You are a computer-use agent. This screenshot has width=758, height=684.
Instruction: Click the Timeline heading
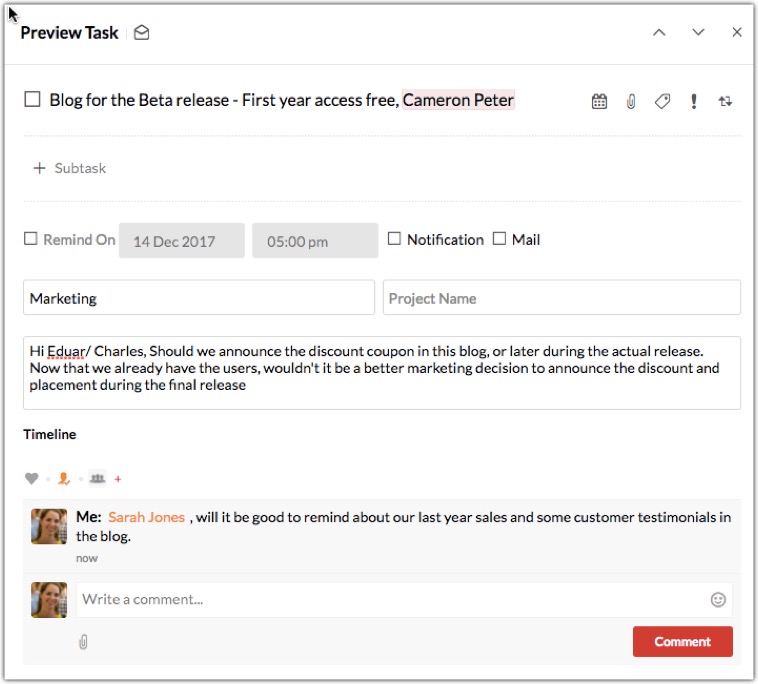pos(50,434)
